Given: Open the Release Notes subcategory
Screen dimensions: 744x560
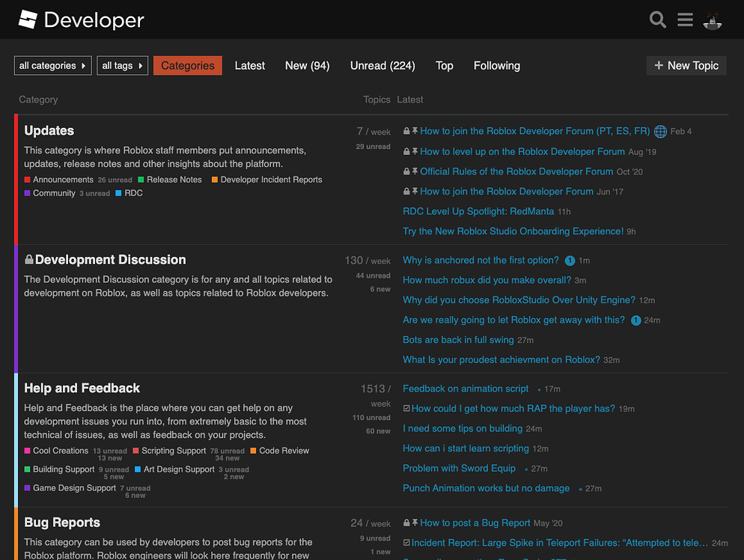Looking at the screenshot, I should point(174,180).
